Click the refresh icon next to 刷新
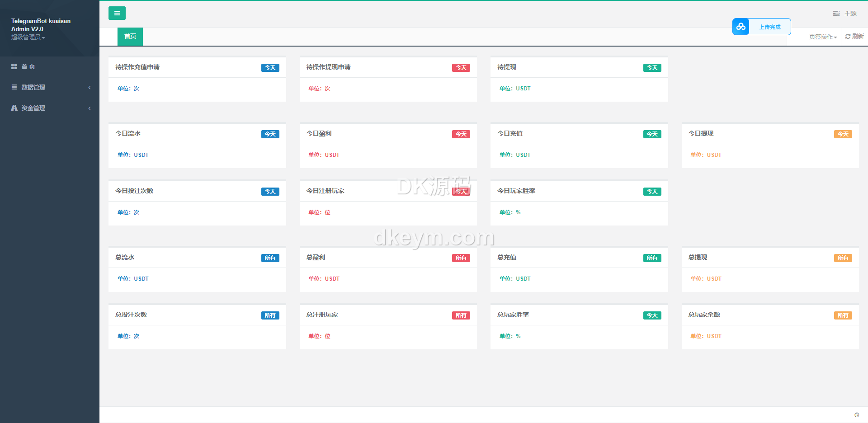The image size is (868, 423). [848, 37]
